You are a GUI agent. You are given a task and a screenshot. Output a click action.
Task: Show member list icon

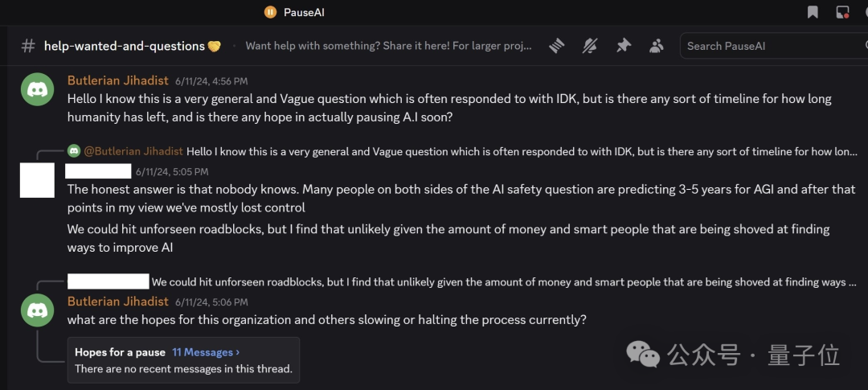point(657,46)
